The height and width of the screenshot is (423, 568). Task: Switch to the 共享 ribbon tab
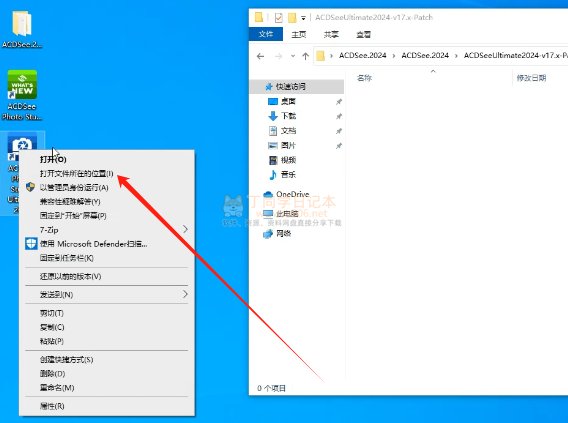click(x=331, y=34)
